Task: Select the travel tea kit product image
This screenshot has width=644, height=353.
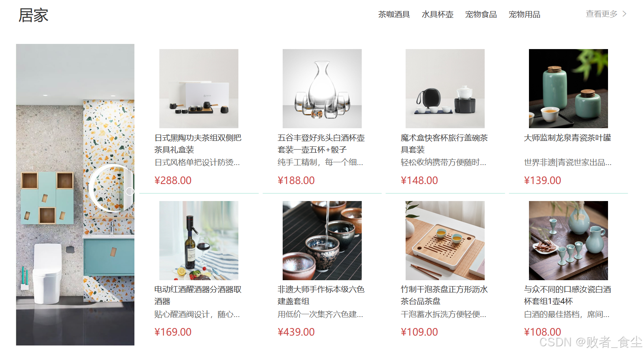Action: pyautogui.click(x=445, y=89)
